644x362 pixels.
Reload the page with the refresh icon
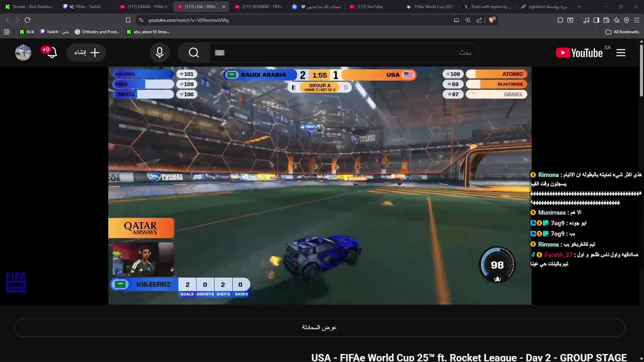27,20
